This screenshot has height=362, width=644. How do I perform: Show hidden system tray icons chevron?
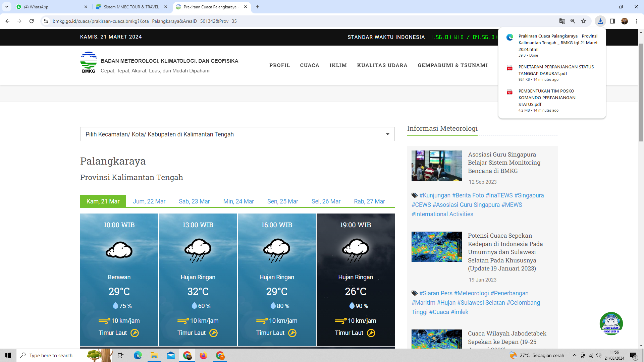575,355
